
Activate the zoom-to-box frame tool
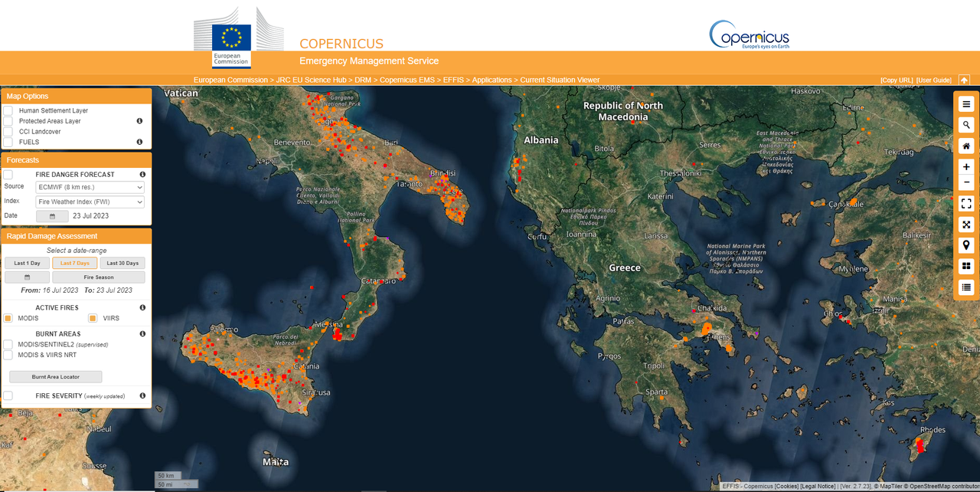tap(966, 203)
